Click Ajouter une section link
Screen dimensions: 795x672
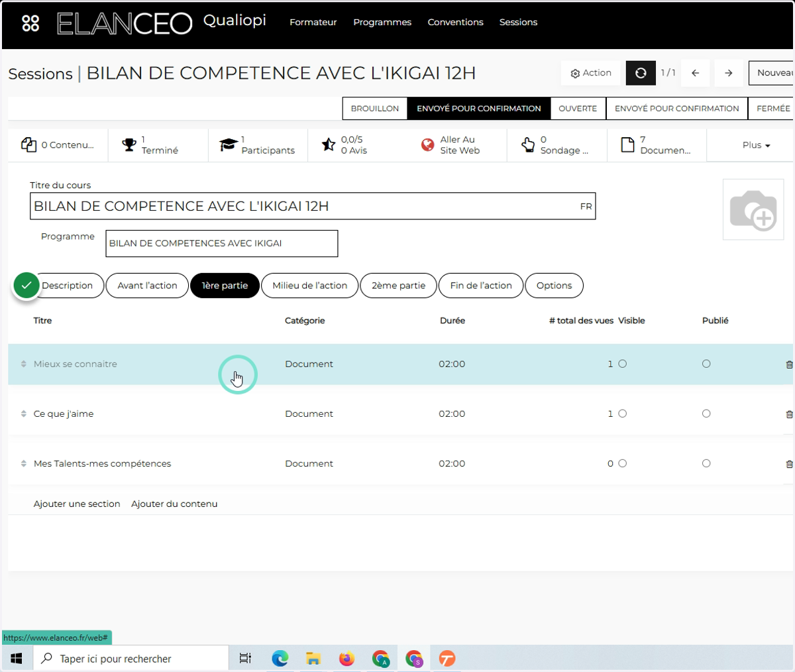pyautogui.click(x=77, y=504)
